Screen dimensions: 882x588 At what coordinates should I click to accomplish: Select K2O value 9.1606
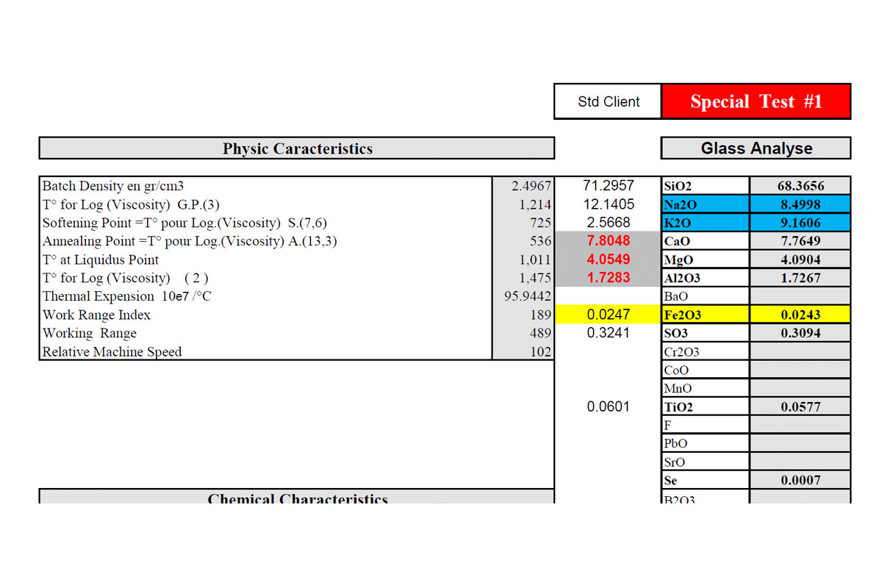coord(800,223)
